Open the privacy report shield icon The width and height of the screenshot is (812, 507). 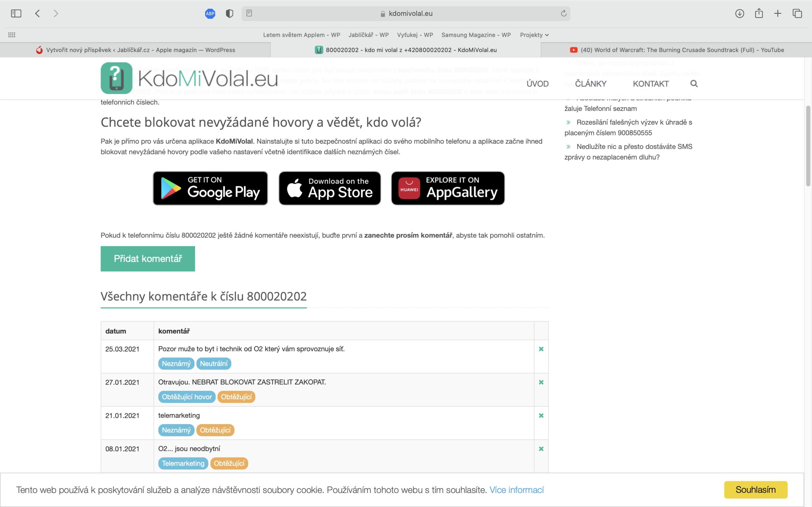[230, 13]
